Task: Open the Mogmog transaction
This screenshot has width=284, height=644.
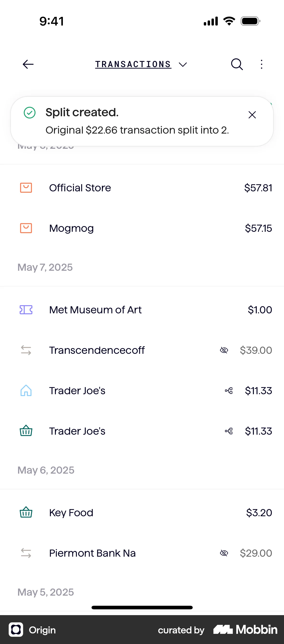Action: [x=72, y=228]
